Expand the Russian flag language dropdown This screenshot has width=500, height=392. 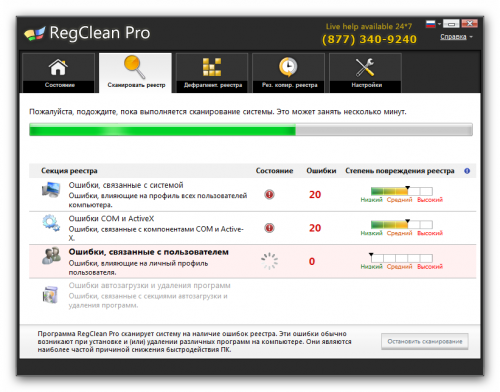click(433, 24)
